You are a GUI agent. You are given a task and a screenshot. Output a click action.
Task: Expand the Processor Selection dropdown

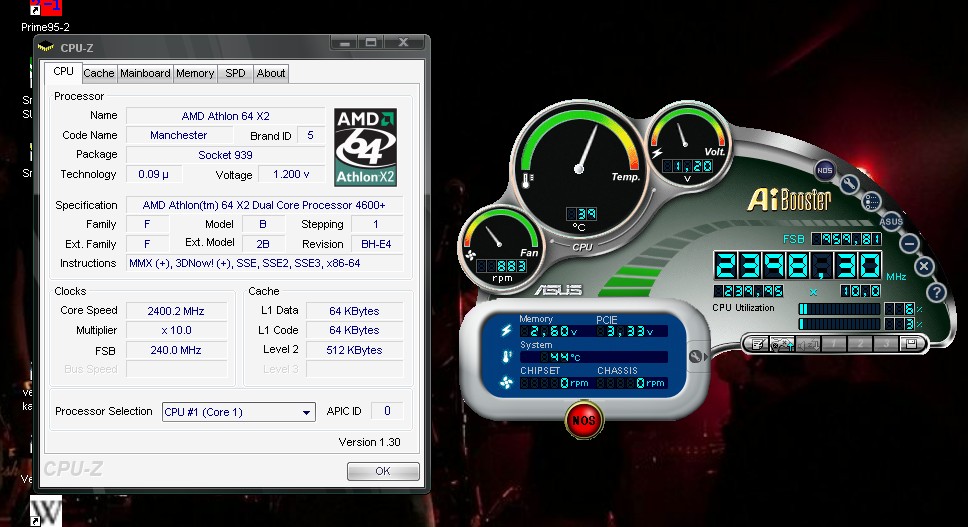(x=238, y=412)
